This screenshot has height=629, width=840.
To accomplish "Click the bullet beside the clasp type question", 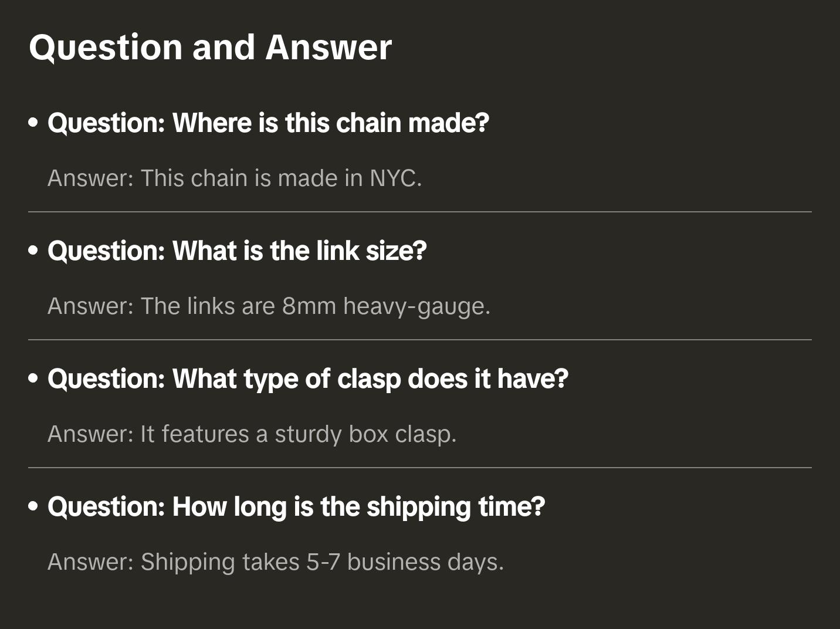I will point(33,379).
